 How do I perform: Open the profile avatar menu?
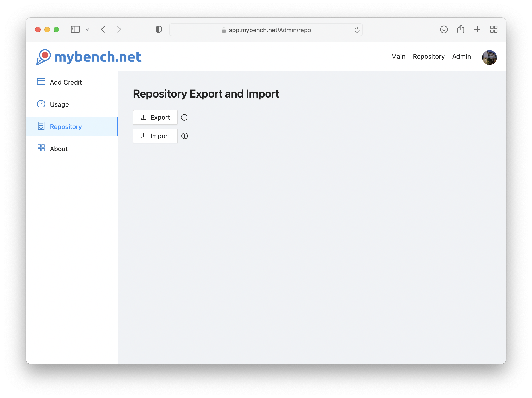pos(489,57)
